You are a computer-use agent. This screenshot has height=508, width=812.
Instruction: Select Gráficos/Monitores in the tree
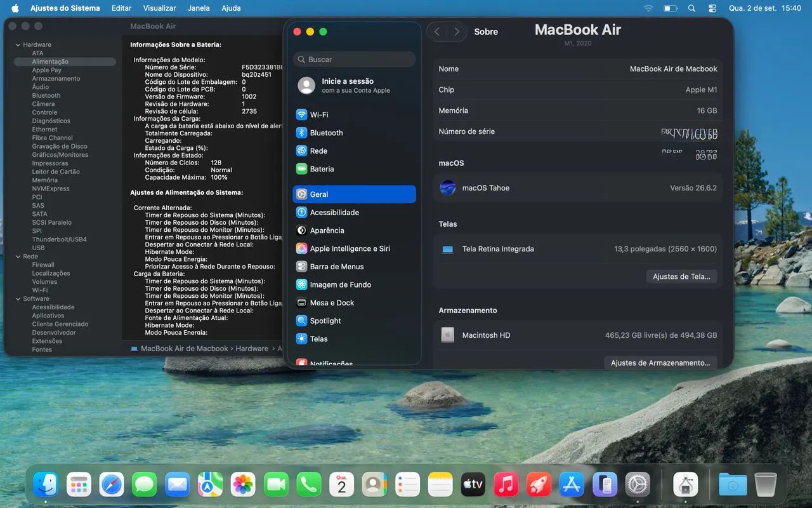pyautogui.click(x=60, y=155)
